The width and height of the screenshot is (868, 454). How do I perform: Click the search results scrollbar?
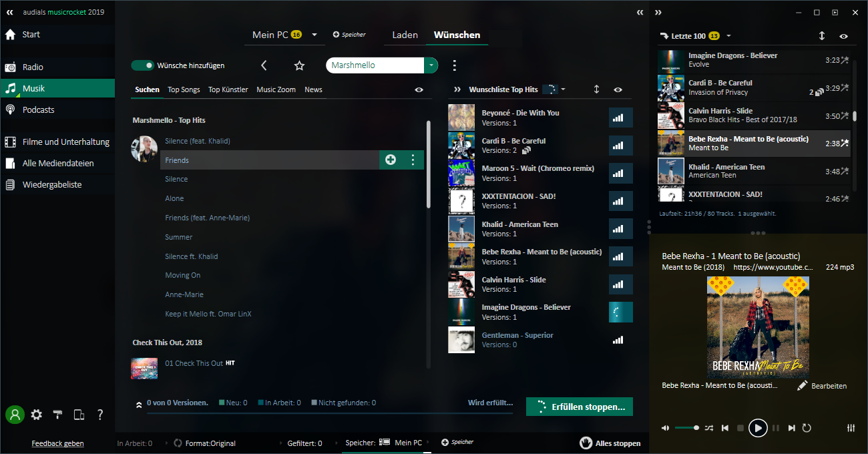(x=429, y=166)
